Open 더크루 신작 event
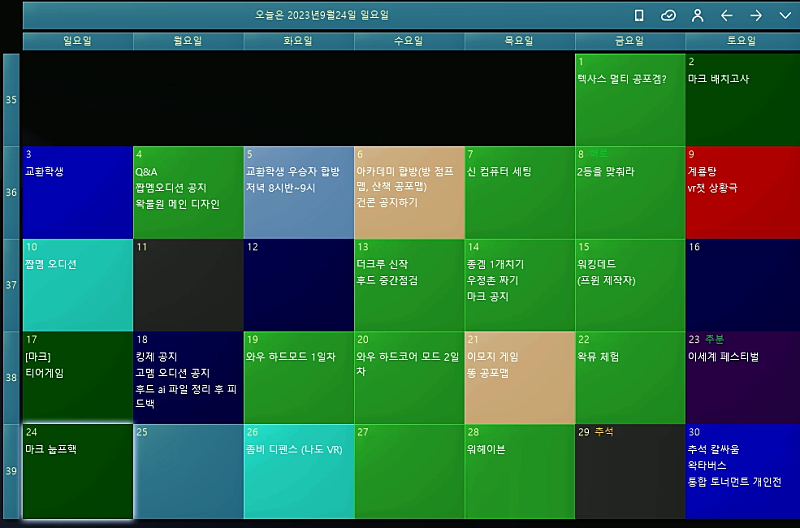Screen dimensions: 800x528 click(382, 264)
